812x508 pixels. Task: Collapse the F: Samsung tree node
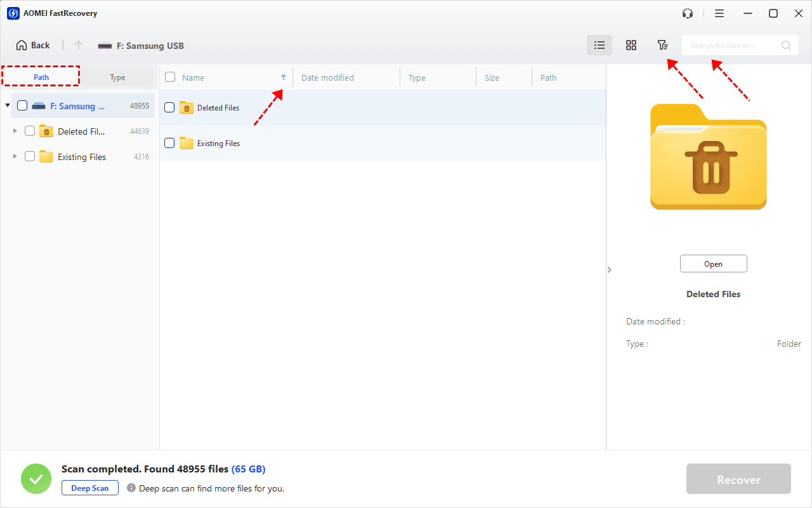(7, 106)
